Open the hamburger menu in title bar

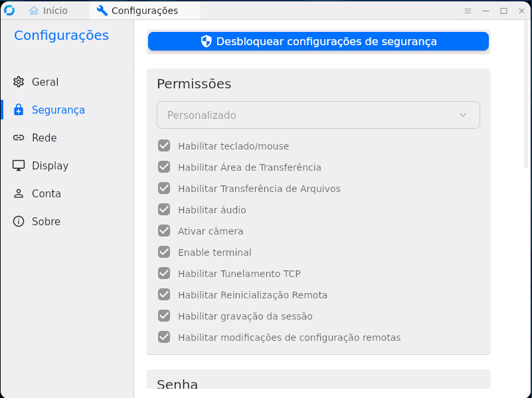click(468, 11)
